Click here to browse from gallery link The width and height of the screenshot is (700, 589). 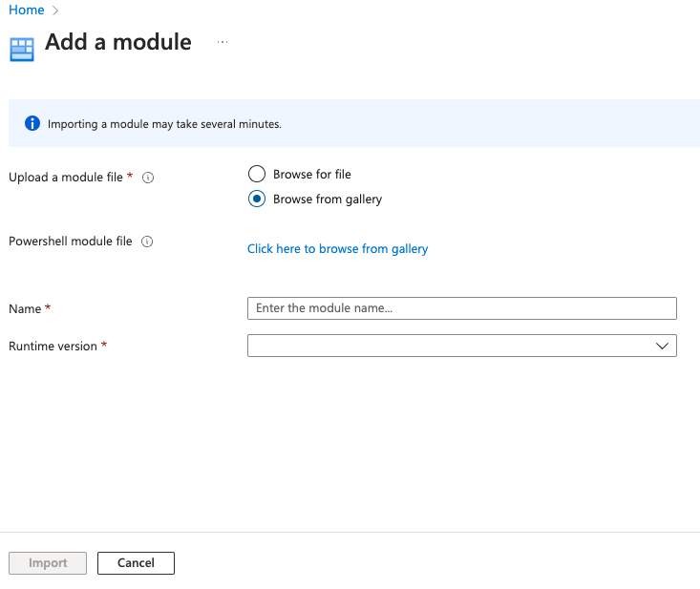[337, 249]
